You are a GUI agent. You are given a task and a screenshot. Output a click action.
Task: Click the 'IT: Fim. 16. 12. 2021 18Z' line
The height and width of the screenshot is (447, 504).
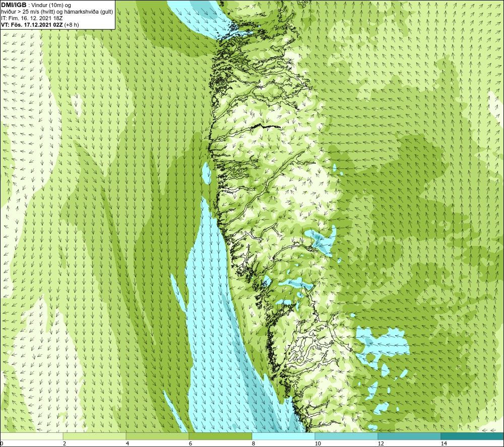pyautogui.click(x=32, y=18)
